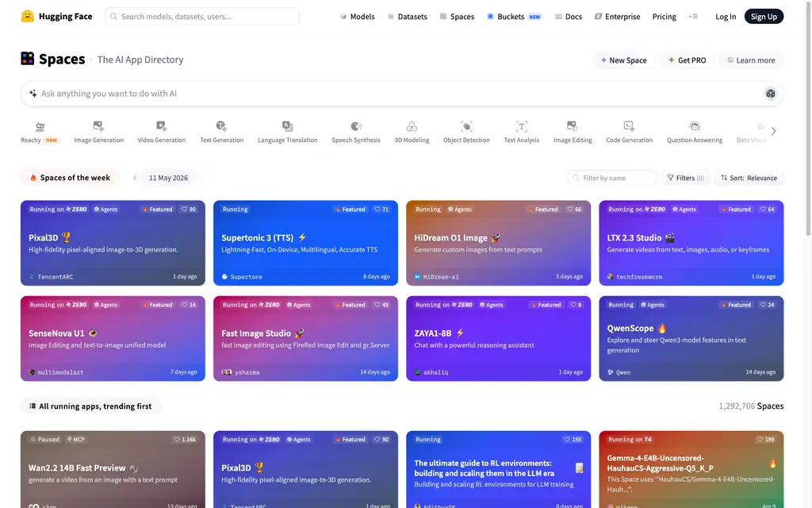Open the akhaliq author link
The width and height of the screenshot is (812, 508).
(431, 372)
